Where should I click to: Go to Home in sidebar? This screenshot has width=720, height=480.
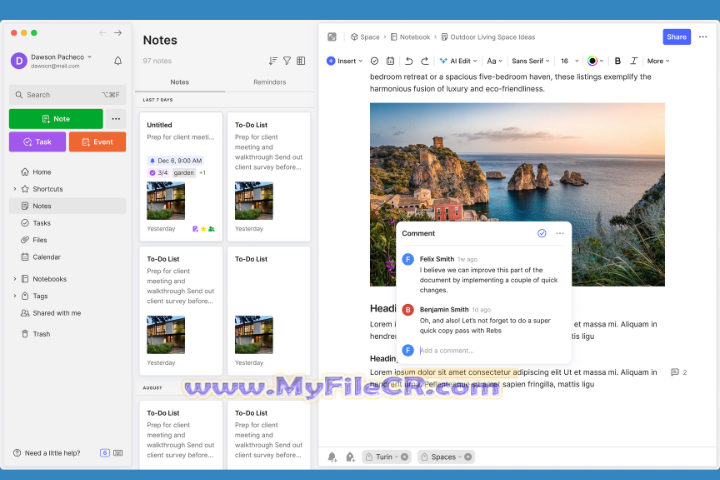click(x=67, y=172)
